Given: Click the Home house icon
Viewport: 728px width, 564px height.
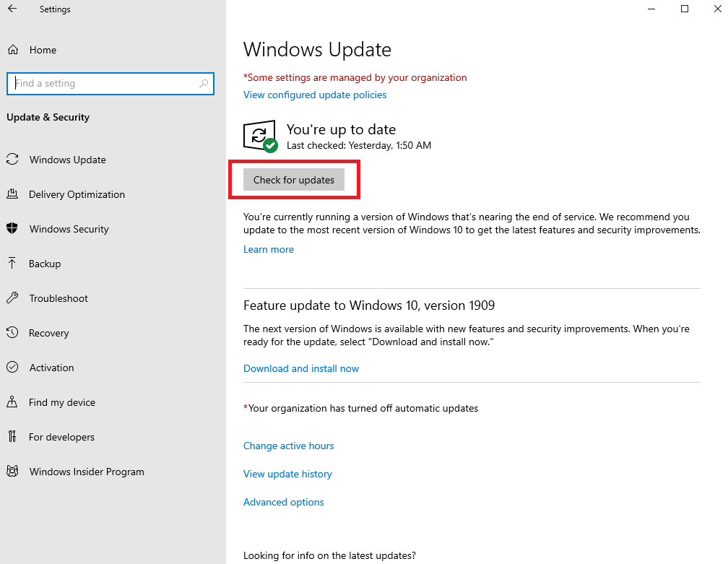Looking at the screenshot, I should pos(13,50).
